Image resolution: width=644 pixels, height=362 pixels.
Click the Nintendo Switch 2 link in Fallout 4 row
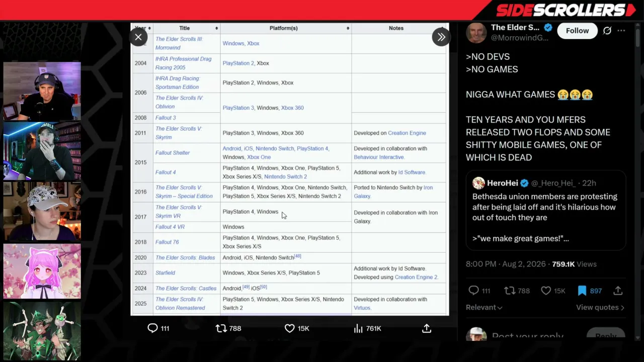pos(285,176)
